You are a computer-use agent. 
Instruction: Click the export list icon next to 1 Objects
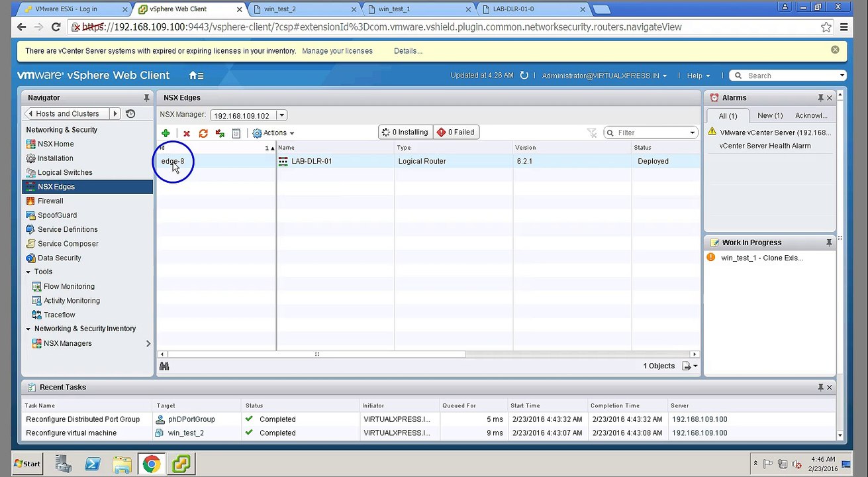point(690,366)
